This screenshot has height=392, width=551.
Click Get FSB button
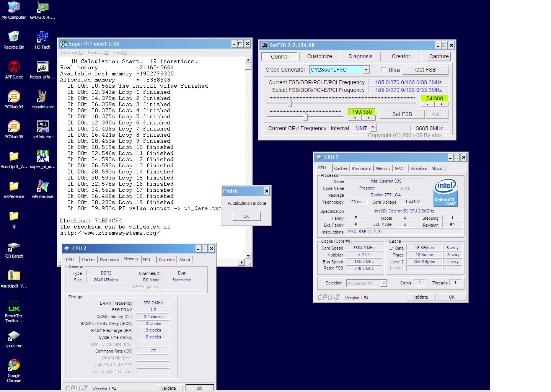tap(425, 70)
